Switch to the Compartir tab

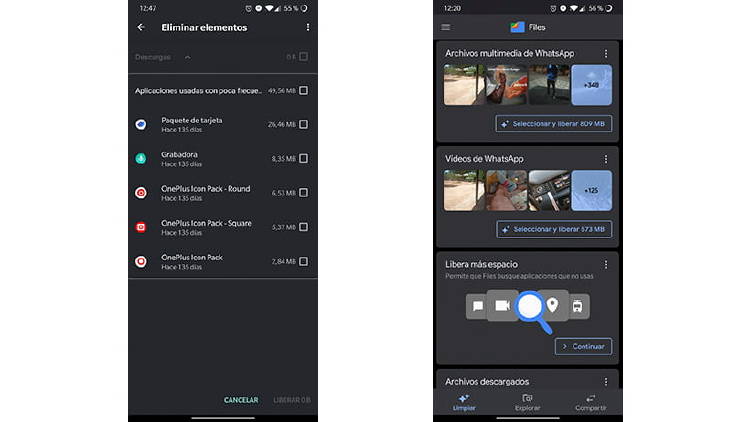pos(591,402)
